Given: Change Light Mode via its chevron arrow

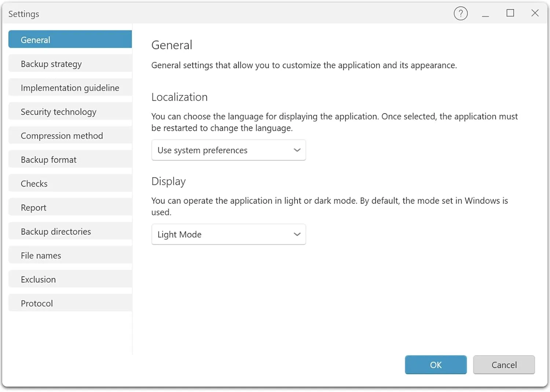Looking at the screenshot, I should [x=297, y=234].
